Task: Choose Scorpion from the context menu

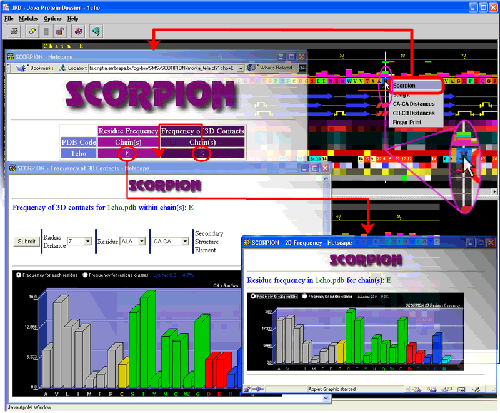Action: click(x=417, y=86)
